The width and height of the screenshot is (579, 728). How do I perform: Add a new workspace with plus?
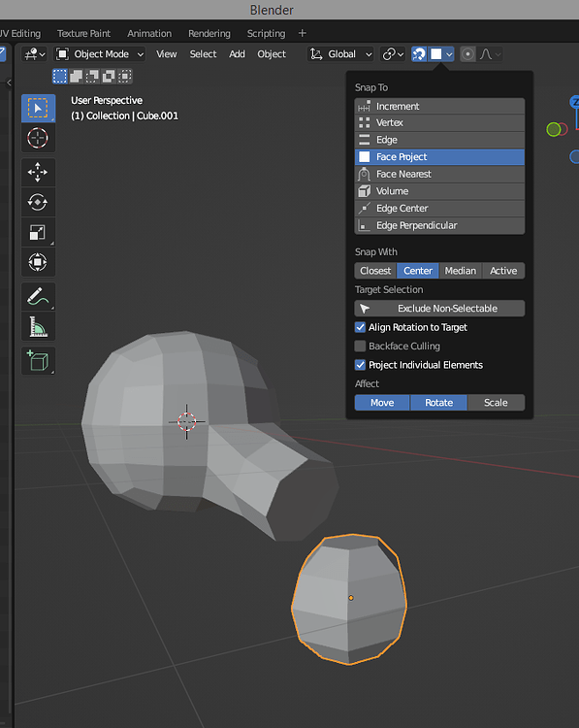(x=302, y=33)
